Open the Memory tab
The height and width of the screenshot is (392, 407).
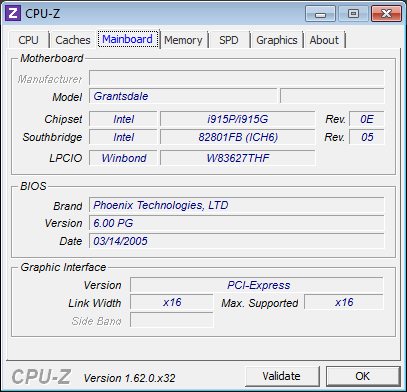(x=183, y=40)
